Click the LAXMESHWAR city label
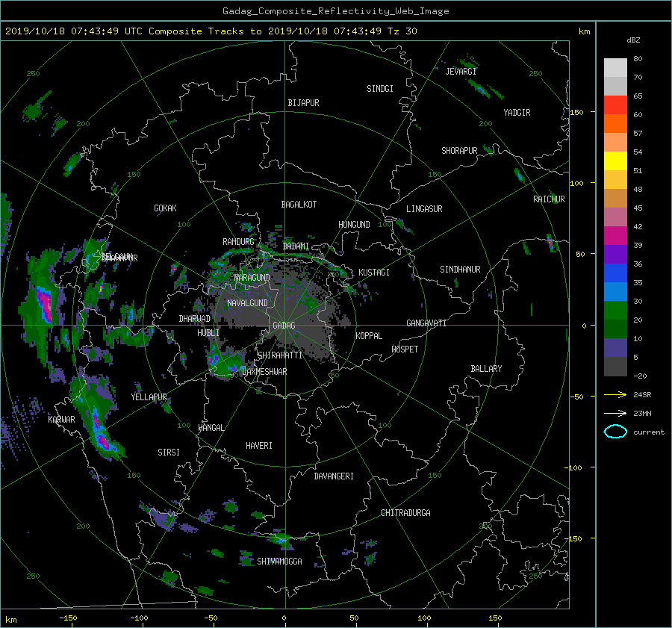Screen dimensions: 672x628 (264, 372)
